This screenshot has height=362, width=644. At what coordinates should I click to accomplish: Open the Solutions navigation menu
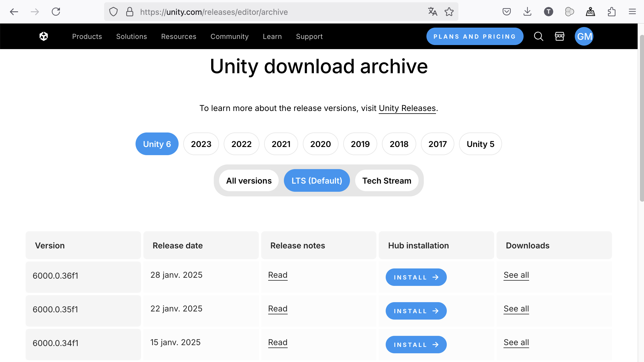click(131, 37)
